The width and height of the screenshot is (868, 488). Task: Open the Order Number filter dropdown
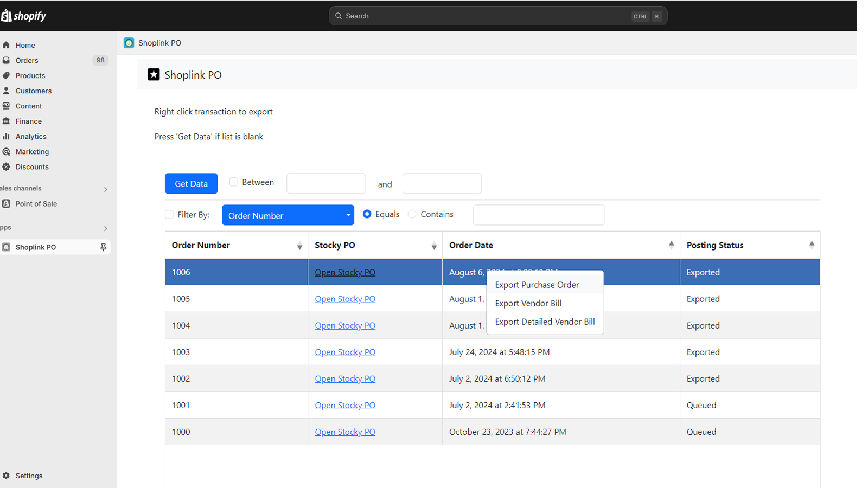(x=288, y=215)
